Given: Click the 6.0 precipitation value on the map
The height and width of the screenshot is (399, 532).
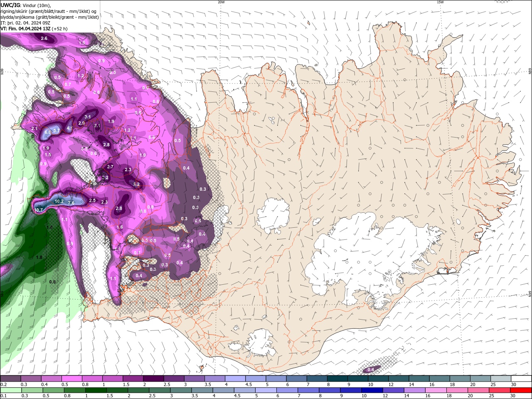Looking at the screenshot, I should pyautogui.click(x=48, y=132).
